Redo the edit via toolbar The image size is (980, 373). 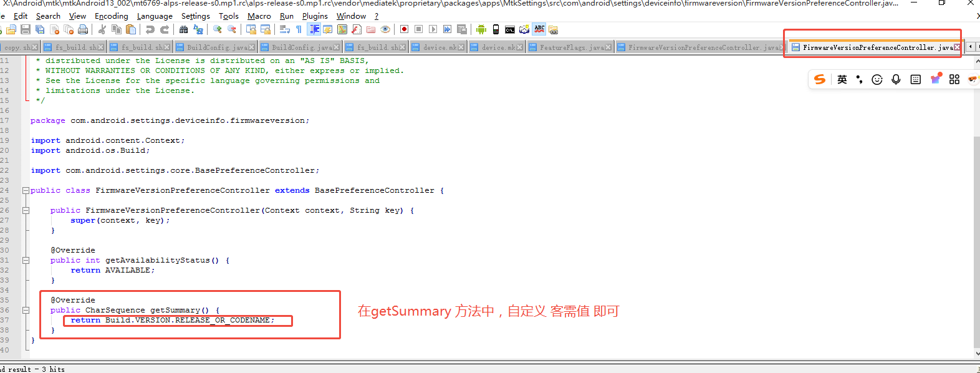pyautogui.click(x=165, y=29)
